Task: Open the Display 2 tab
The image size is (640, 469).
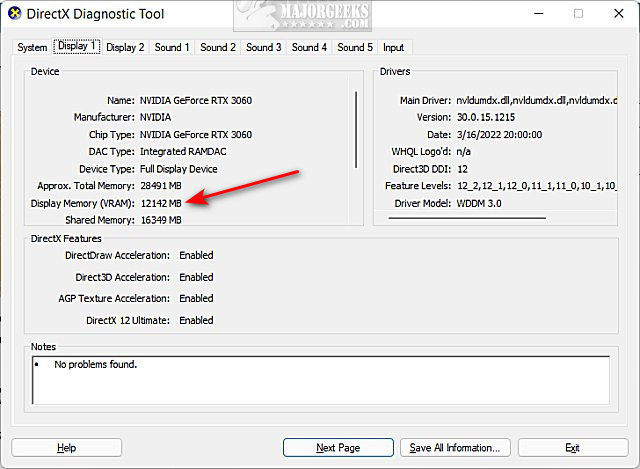Action: 125,47
